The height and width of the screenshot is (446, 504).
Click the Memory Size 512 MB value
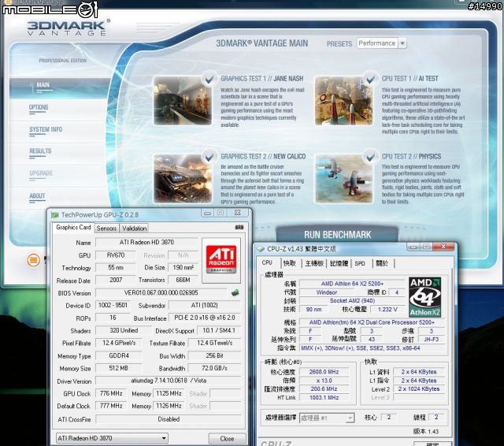118,368
